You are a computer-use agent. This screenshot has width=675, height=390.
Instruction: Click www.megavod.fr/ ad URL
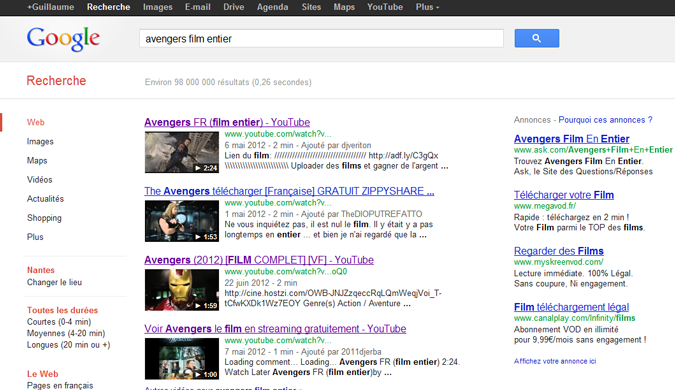pyautogui.click(x=545, y=206)
